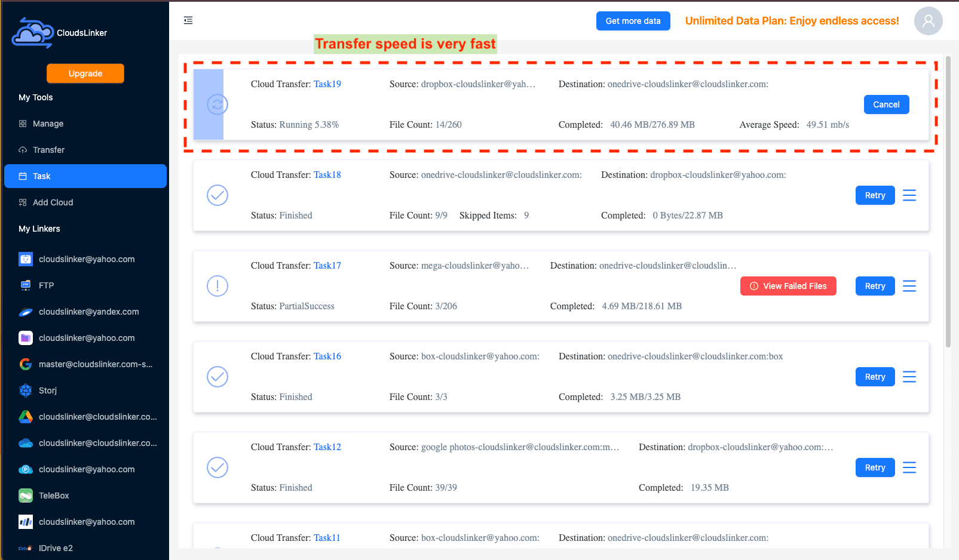
Task: Click the Yandex disk linker icon
Action: coord(26,312)
